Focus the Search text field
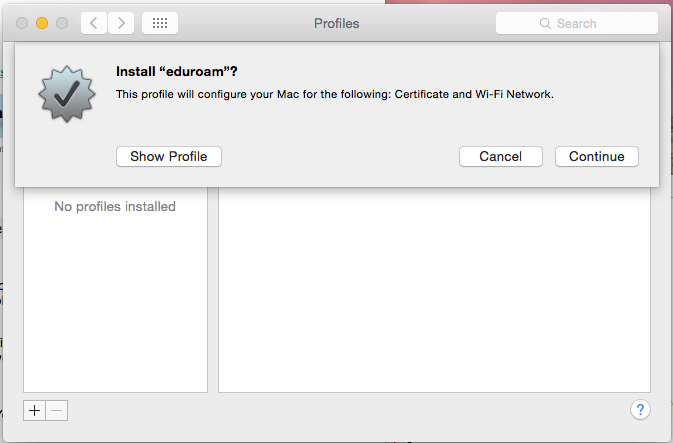The image size is (673, 443). pyautogui.click(x=590, y=23)
